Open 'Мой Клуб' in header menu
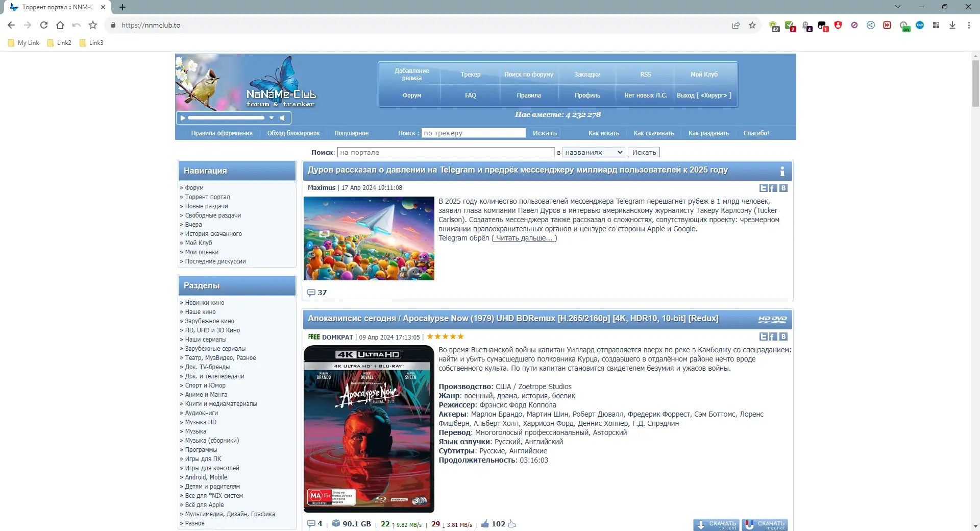 coord(704,75)
